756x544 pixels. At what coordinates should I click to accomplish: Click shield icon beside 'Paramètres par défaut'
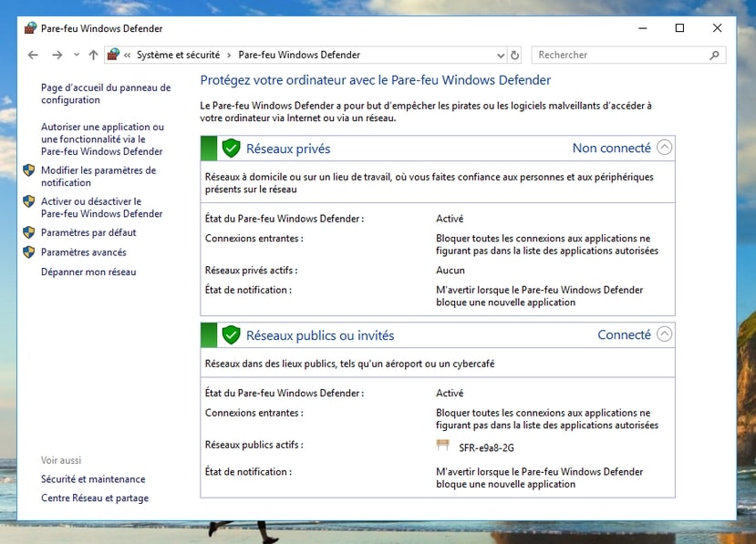point(29,232)
